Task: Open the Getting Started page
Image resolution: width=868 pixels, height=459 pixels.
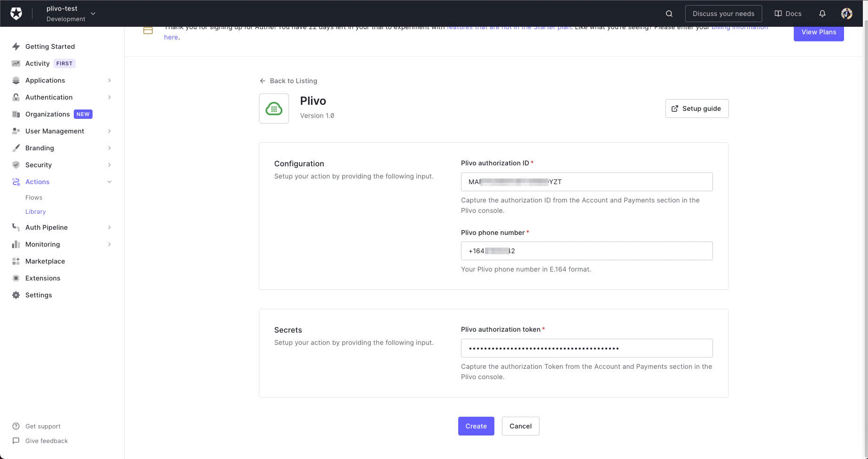Action: [50, 47]
